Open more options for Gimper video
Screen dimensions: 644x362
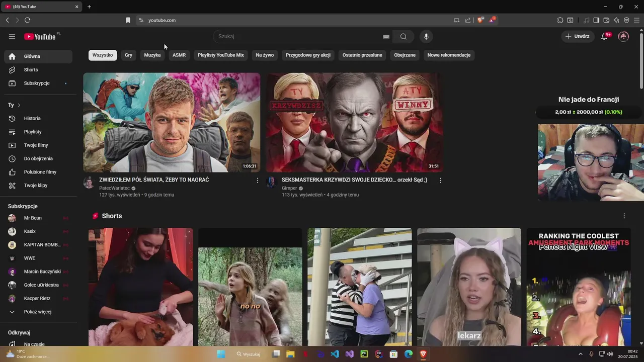point(440,180)
